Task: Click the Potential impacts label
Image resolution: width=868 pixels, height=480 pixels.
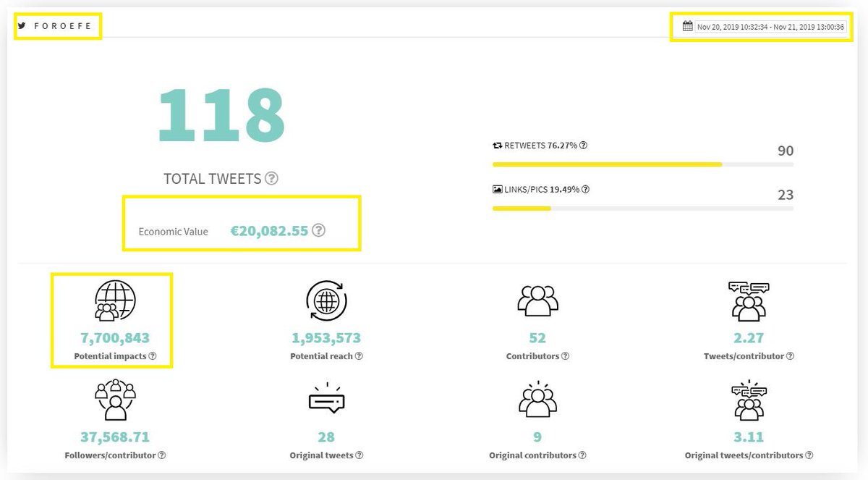Action: coord(110,356)
